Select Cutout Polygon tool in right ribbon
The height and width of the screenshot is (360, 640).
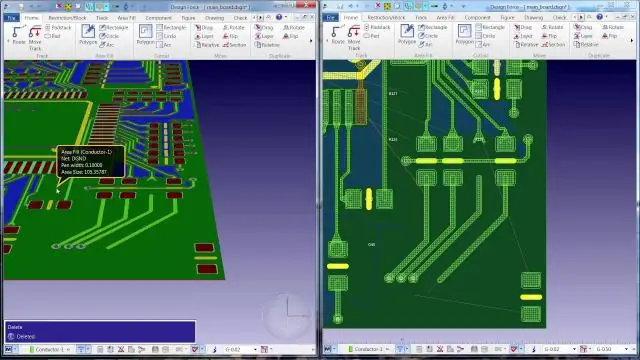[464, 34]
